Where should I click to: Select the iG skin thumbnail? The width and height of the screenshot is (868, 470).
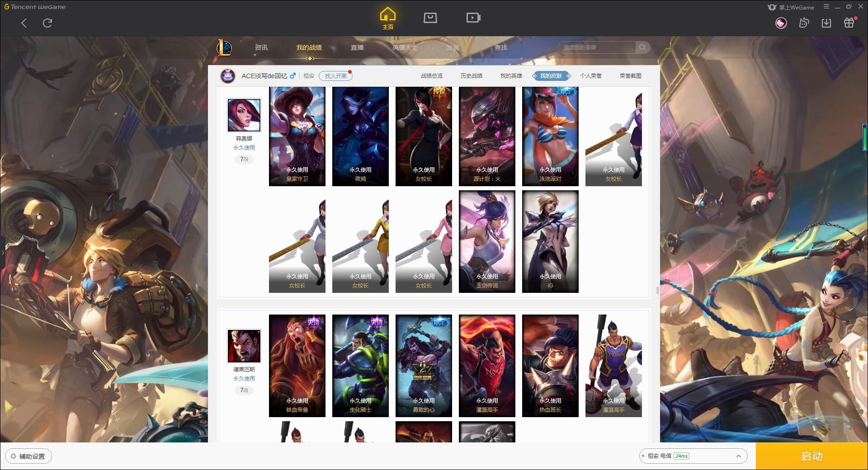tap(550, 241)
